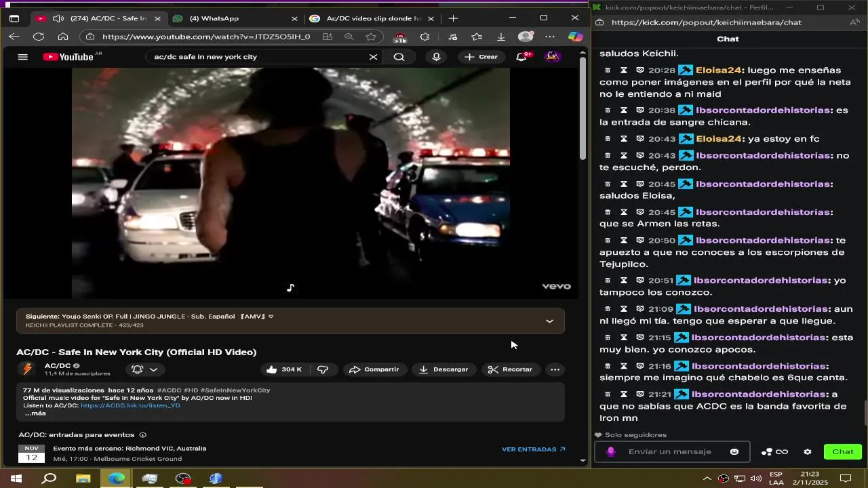The image size is (868, 488).
Task: Switch to the Ac/DC video clip Google tab
Action: pyautogui.click(x=372, y=18)
